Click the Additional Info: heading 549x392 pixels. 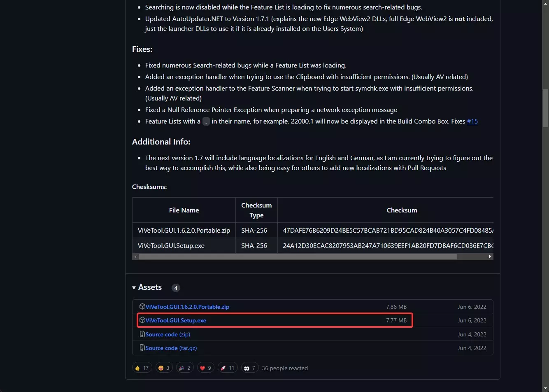coord(161,142)
